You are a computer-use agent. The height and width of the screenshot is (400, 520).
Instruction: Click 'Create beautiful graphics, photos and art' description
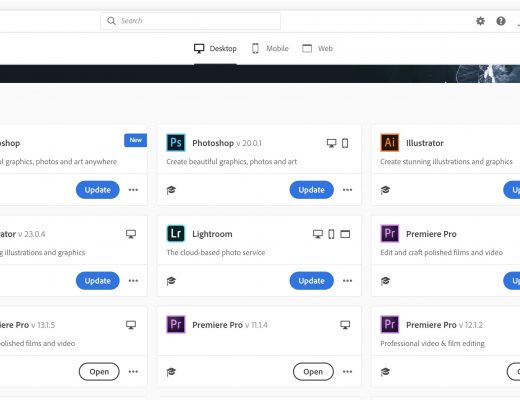(232, 162)
